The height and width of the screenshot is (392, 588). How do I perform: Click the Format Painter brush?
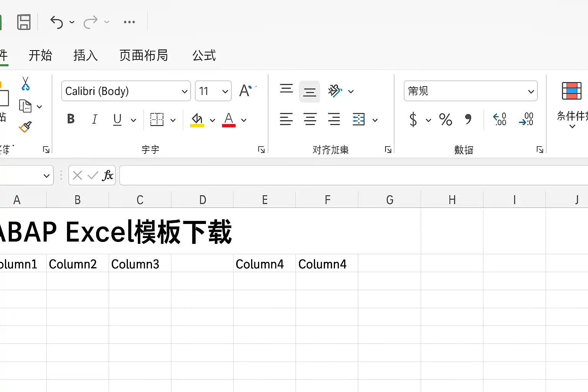[25, 127]
